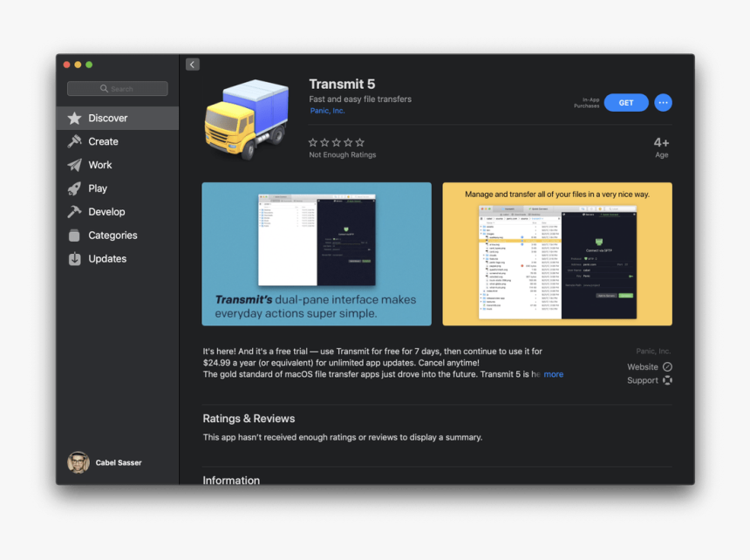Click in the Search field

(x=118, y=88)
